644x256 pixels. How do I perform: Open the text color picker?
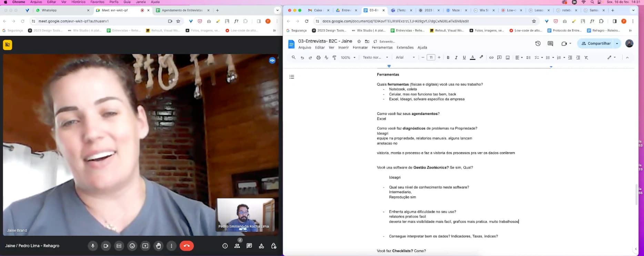pos(473,58)
